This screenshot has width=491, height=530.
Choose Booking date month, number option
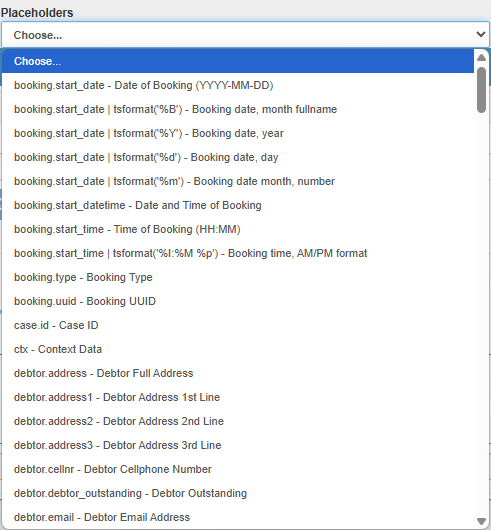point(238,181)
